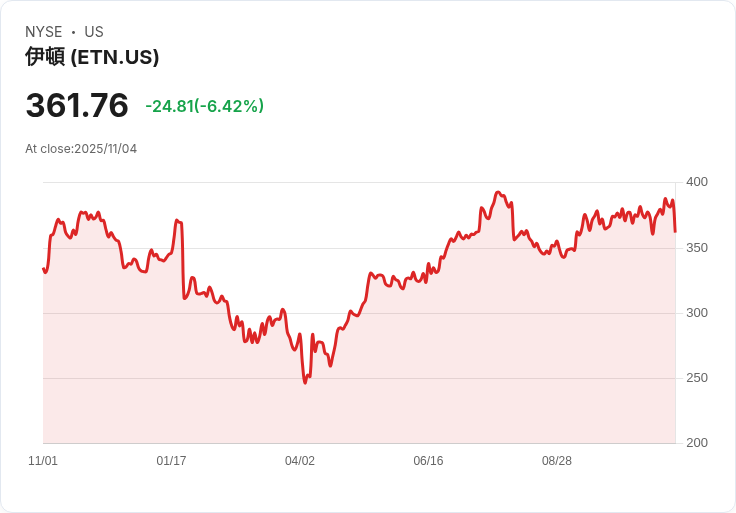
Task: Click the 200 y-axis price label
Action: click(697, 443)
